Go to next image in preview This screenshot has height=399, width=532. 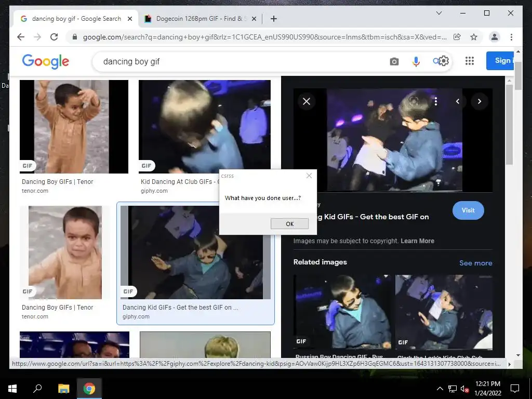point(480,101)
